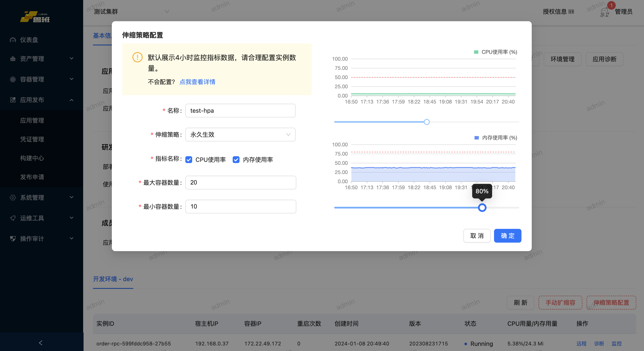Open the 伸缩策略 永久生效 dropdown
This screenshot has height=351, width=644.
[240, 135]
